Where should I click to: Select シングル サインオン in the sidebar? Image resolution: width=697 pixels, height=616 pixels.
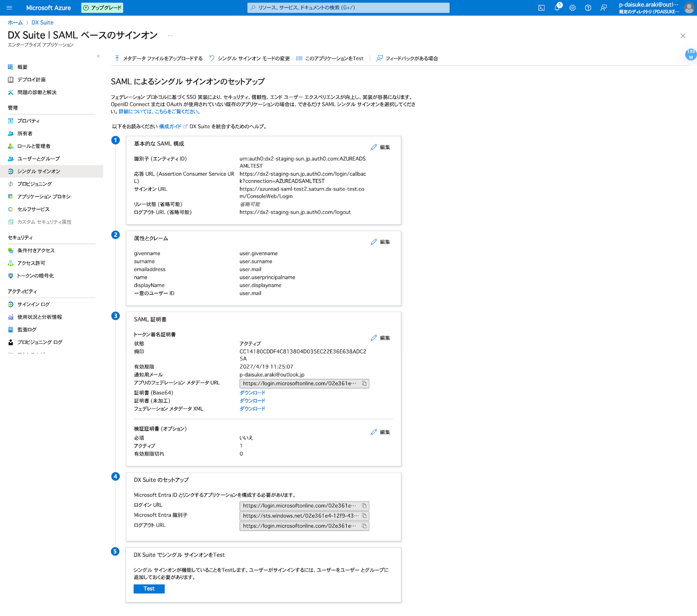[x=51, y=172]
